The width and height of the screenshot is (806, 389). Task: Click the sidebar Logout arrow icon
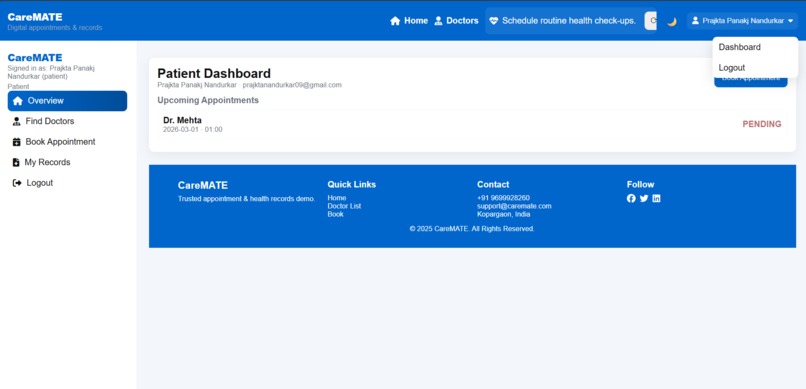pyautogui.click(x=17, y=183)
